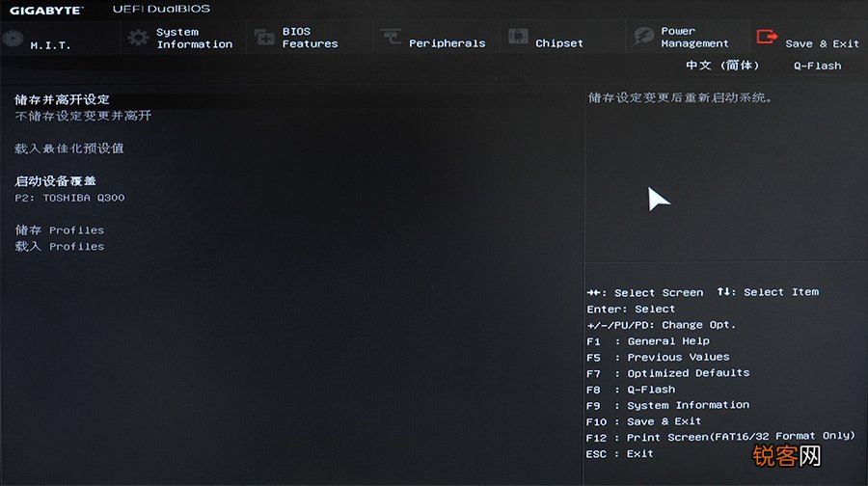Click the Chipset processor icon
The width and height of the screenshot is (868, 486).
click(518, 37)
